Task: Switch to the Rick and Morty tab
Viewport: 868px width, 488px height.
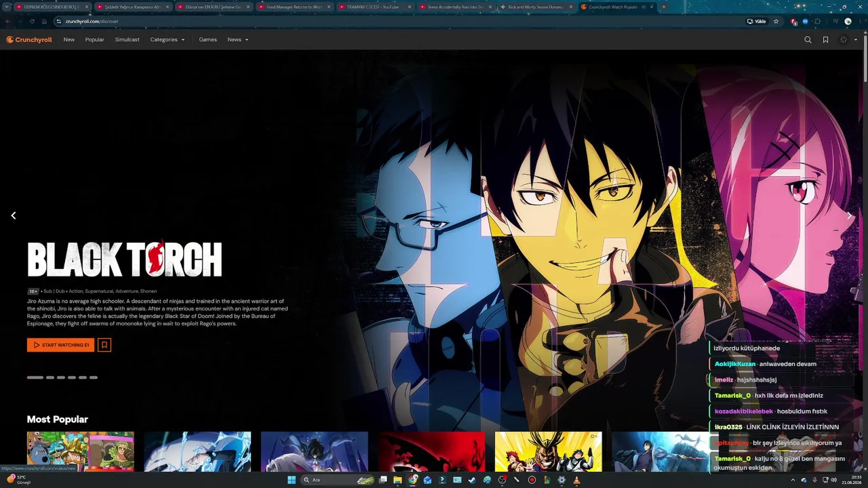Action: [536, 7]
